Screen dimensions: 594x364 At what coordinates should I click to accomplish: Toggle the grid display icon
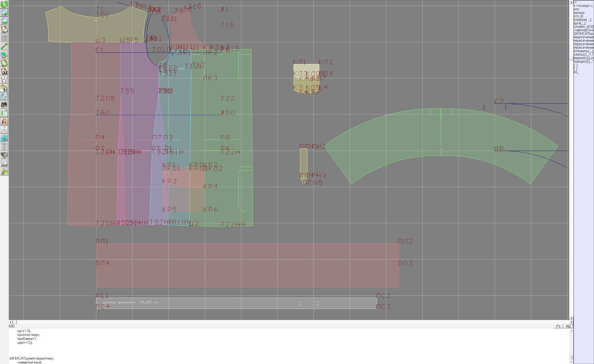pos(4,38)
